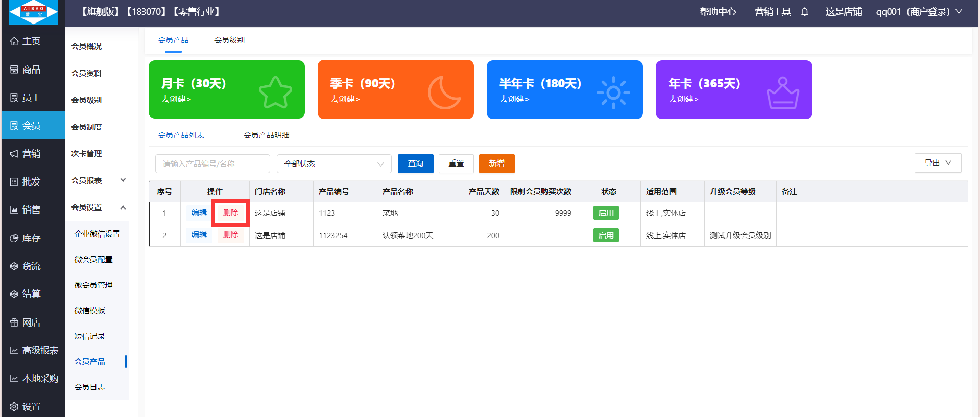Collapse the 会员设置 submenu
The image size is (980, 417).
tap(123, 207)
